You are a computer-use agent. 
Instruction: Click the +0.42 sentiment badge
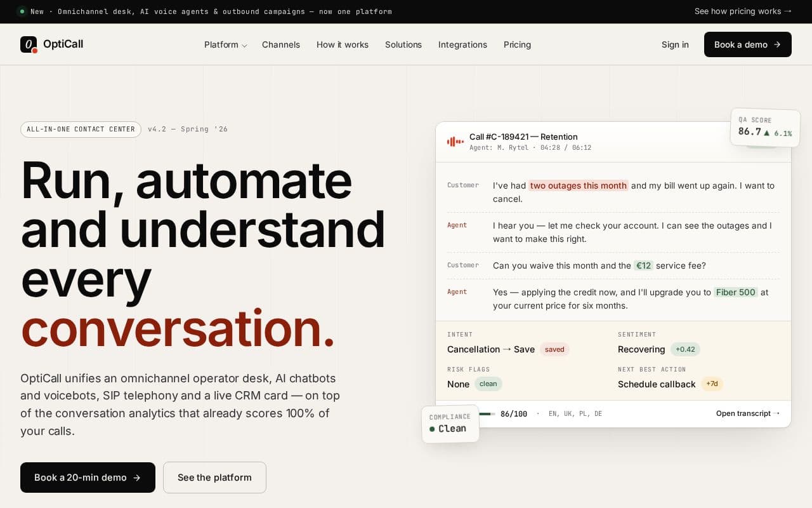click(685, 349)
